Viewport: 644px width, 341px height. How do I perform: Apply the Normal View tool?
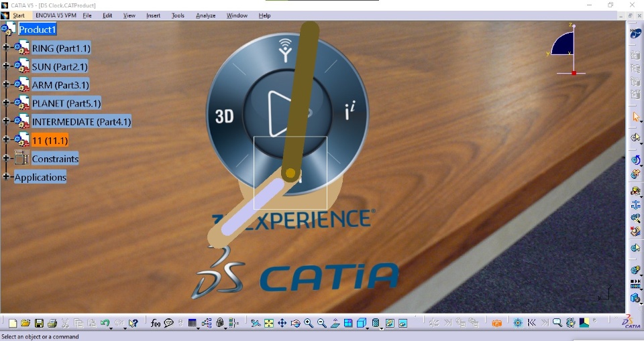click(335, 324)
